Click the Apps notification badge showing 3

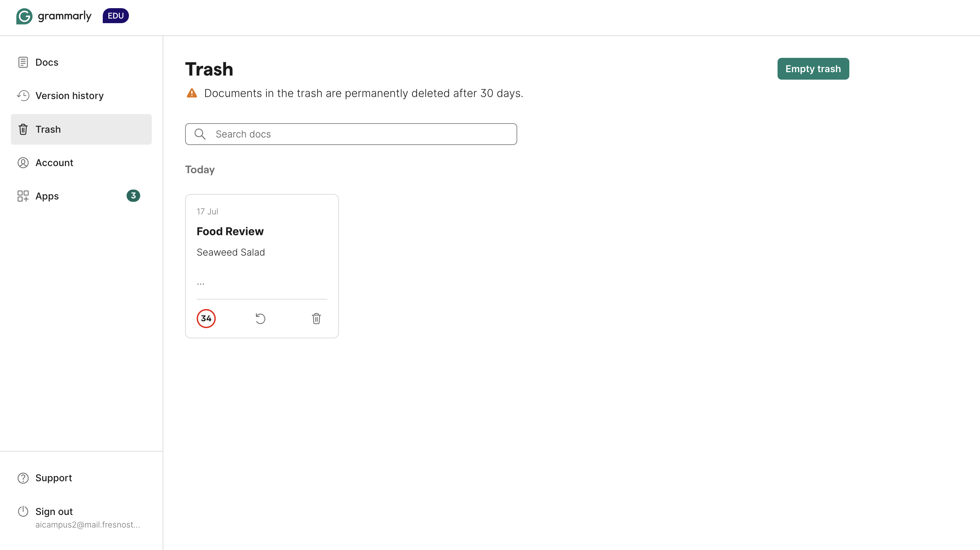point(133,196)
